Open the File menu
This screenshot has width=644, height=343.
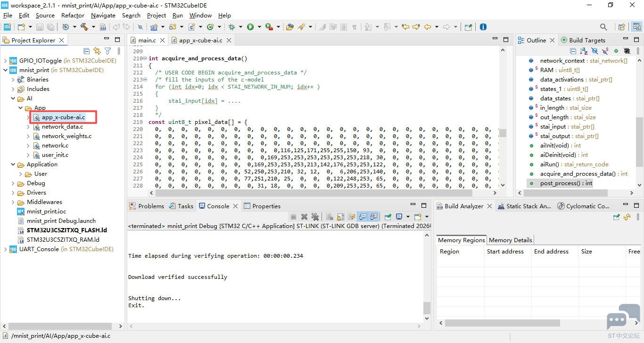tap(8, 15)
